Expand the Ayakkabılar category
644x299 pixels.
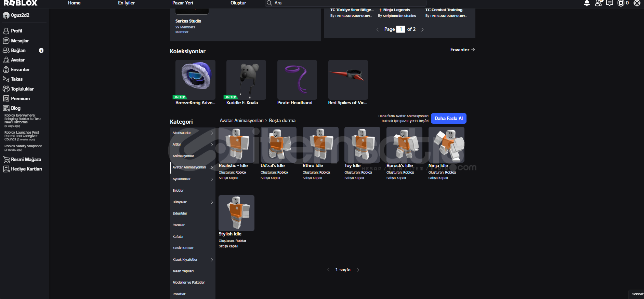click(193, 179)
